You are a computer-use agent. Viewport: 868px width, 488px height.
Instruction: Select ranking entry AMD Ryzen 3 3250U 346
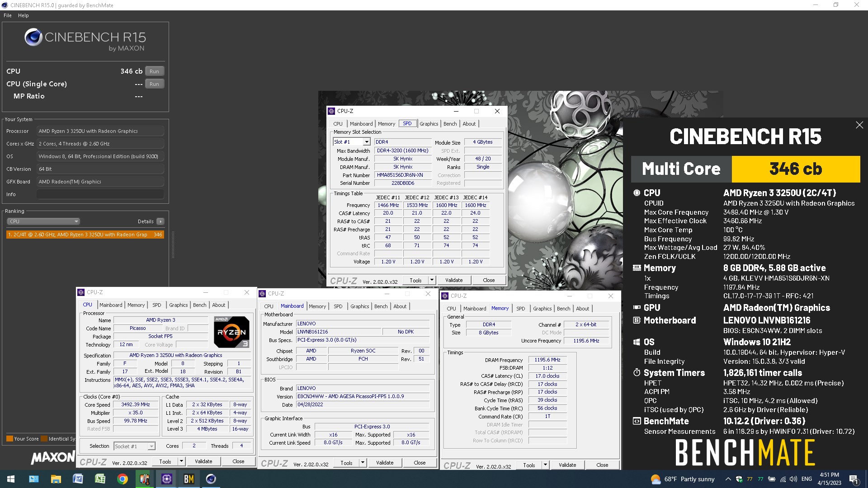pos(85,235)
